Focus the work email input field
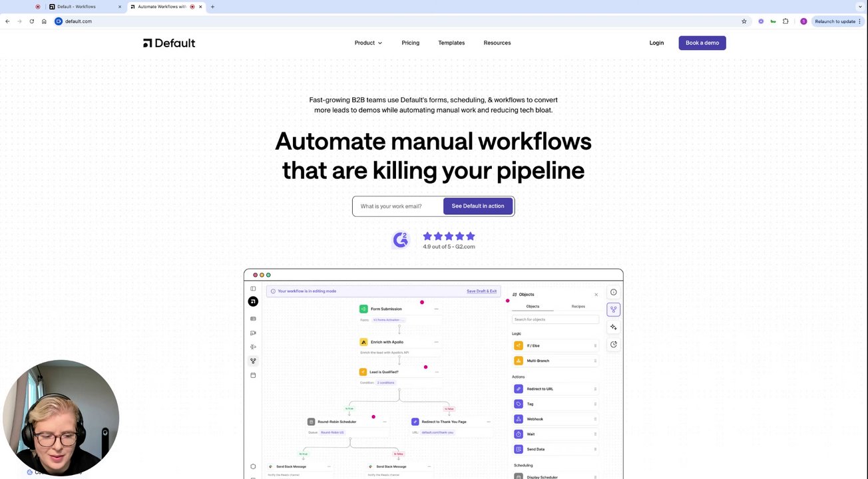 point(399,206)
